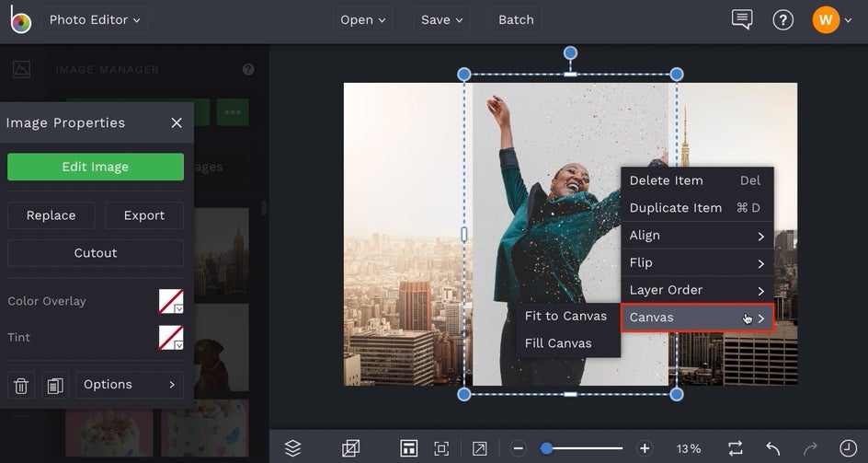Click the bottom-left corner resize handle
The width and height of the screenshot is (868, 463).
coord(464,394)
